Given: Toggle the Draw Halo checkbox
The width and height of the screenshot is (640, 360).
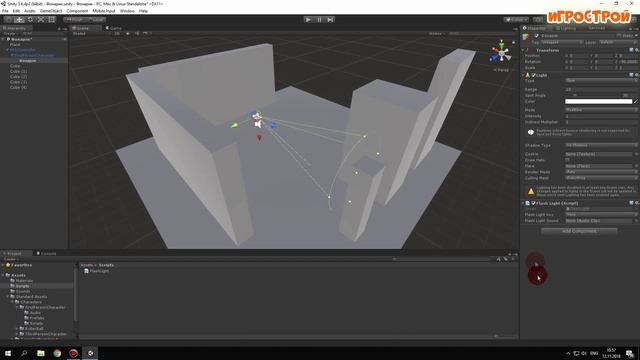Looking at the screenshot, I should (567, 160).
